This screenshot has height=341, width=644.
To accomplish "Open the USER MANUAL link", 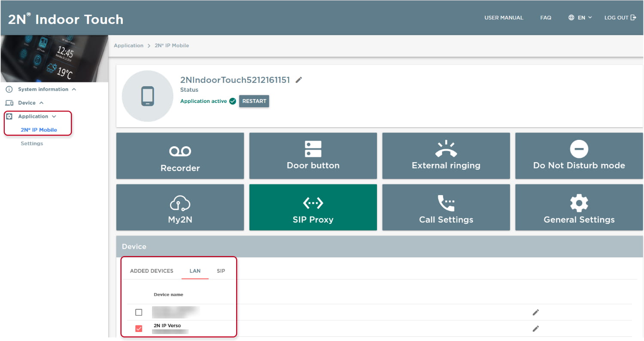I will [504, 18].
